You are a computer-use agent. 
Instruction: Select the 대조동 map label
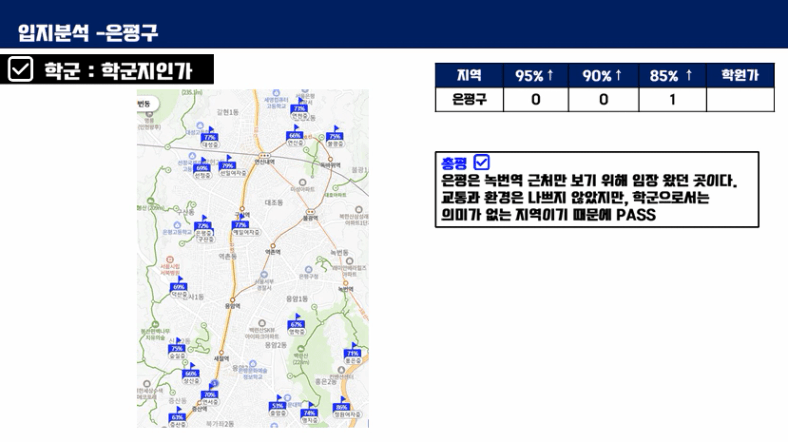click(274, 202)
